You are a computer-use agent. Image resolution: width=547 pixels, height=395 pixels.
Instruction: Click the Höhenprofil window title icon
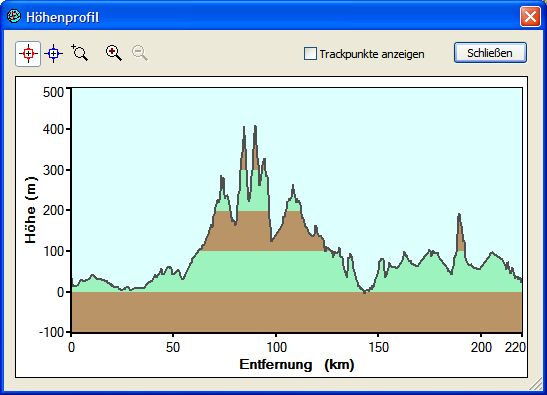(x=14, y=16)
